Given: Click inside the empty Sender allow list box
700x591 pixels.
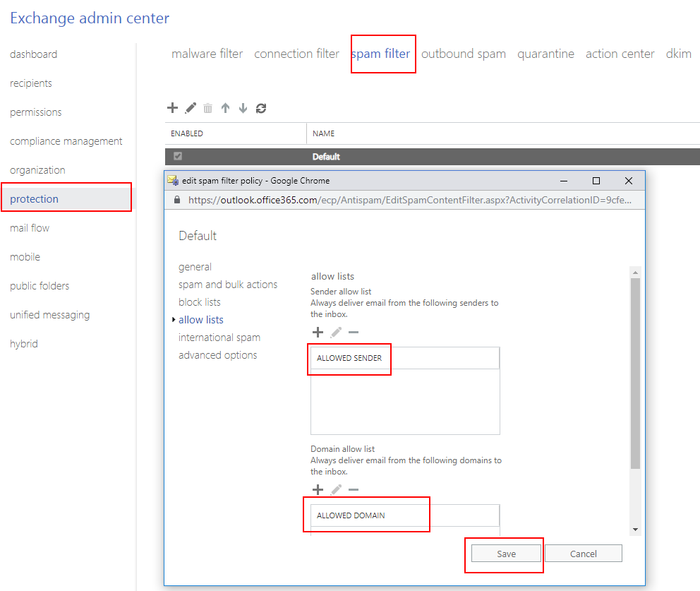Looking at the screenshot, I should [x=405, y=402].
